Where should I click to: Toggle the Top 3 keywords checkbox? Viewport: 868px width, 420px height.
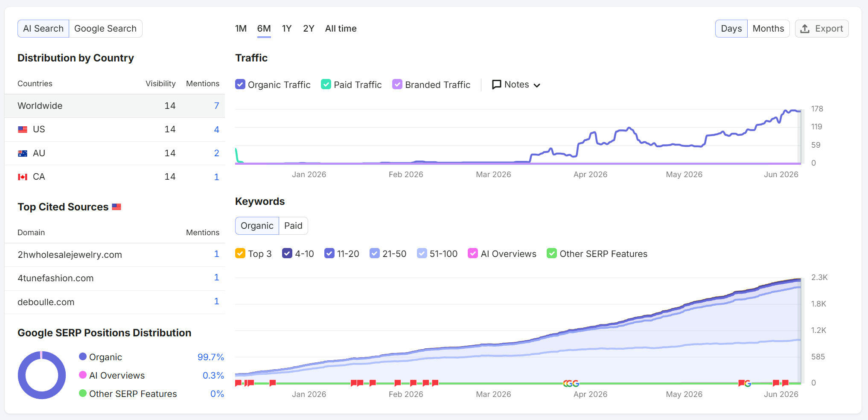pyautogui.click(x=240, y=253)
